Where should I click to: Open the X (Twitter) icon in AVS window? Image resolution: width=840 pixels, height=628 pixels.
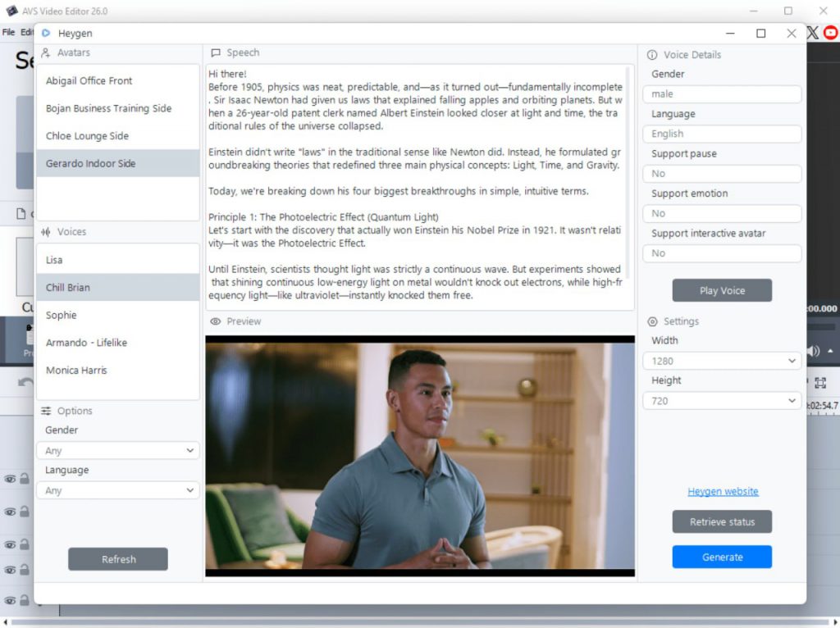813,33
